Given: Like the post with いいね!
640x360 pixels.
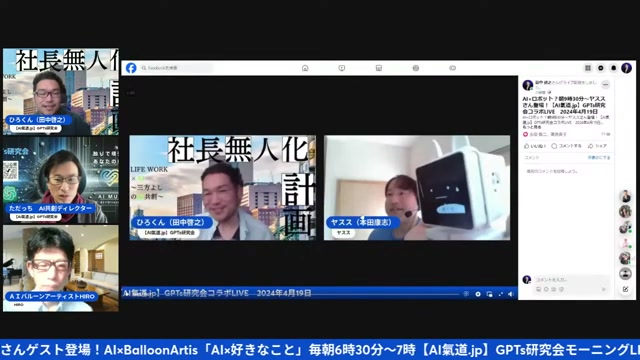Looking at the screenshot, I should pos(535,146).
